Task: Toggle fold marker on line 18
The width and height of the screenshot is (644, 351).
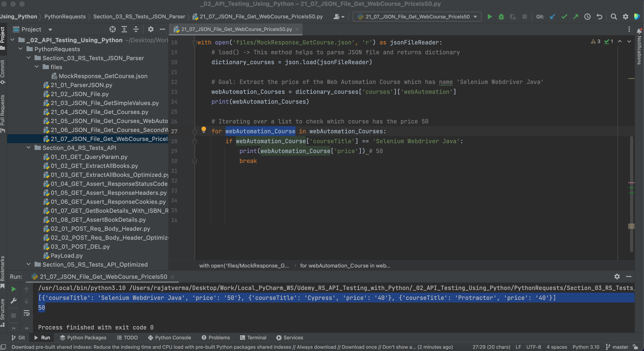Action: click(195, 42)
